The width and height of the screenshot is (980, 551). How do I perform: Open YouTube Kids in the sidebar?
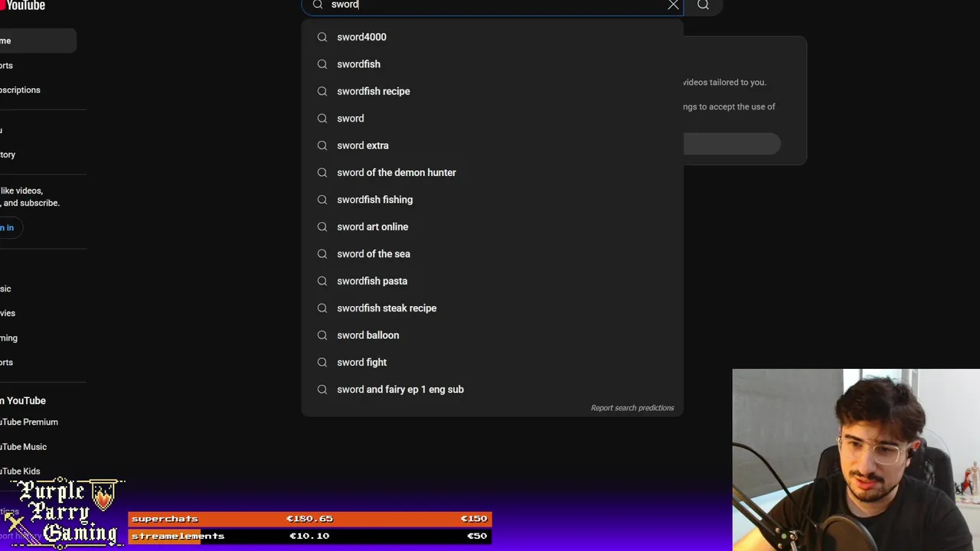[x=21, y=471]
